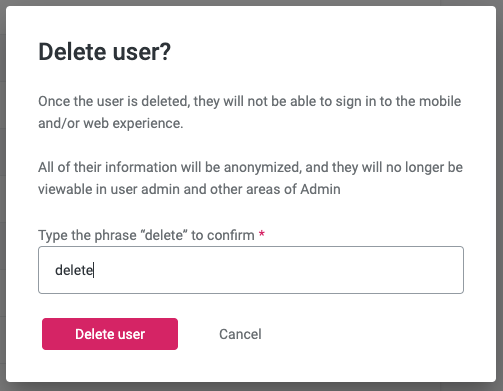Select the "Delete user?" dialog heading
The height and width of the screenshot is (391, 503).
104,52
